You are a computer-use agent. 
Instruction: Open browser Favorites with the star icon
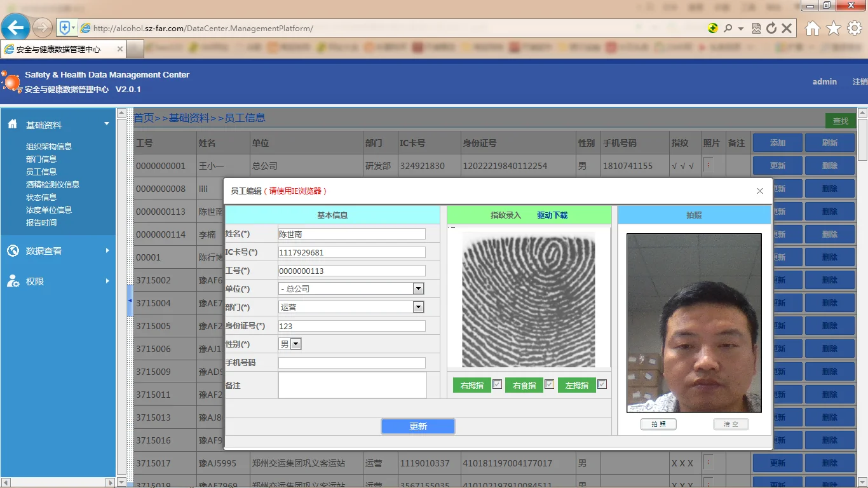[x=831, y=28]
